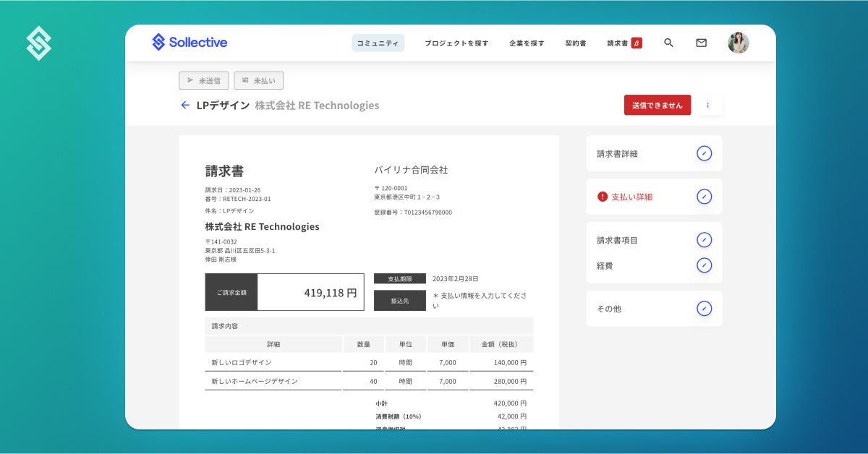Edit 請求書詳細 using its pencil icon
Viewport: 868px width, 454px height.
point(704,153)
